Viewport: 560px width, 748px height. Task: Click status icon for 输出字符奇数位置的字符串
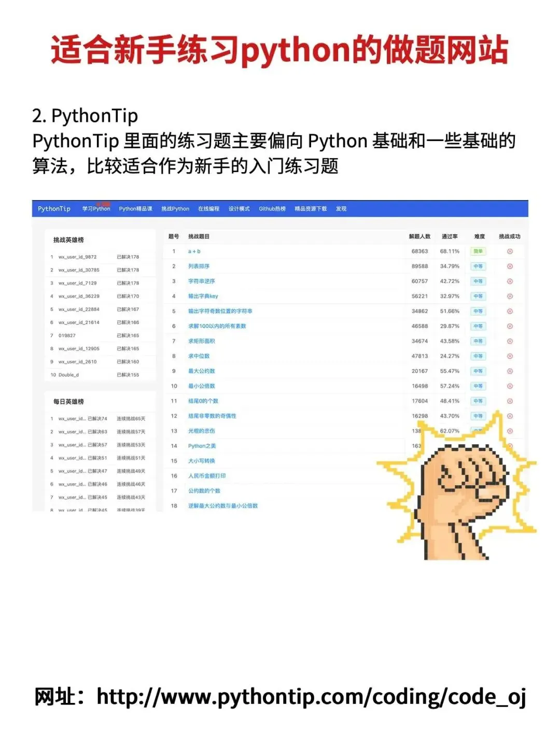point(510,312)
